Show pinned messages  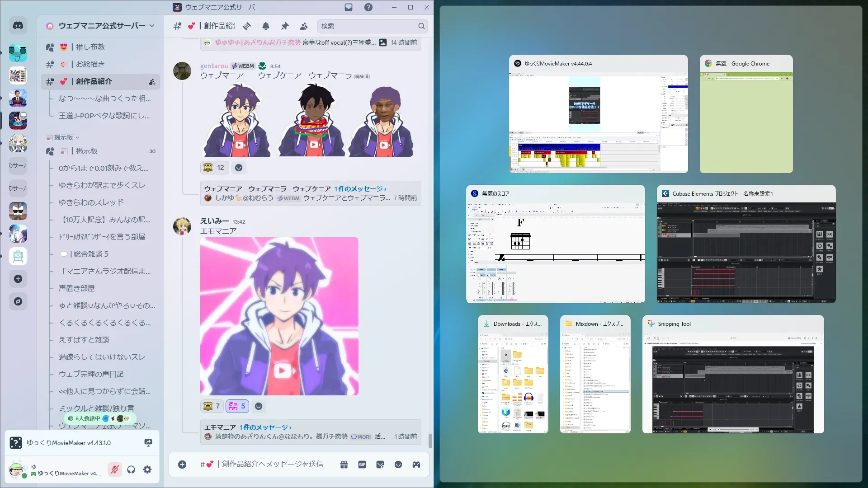pyautogui.click(x=285, y=26)
